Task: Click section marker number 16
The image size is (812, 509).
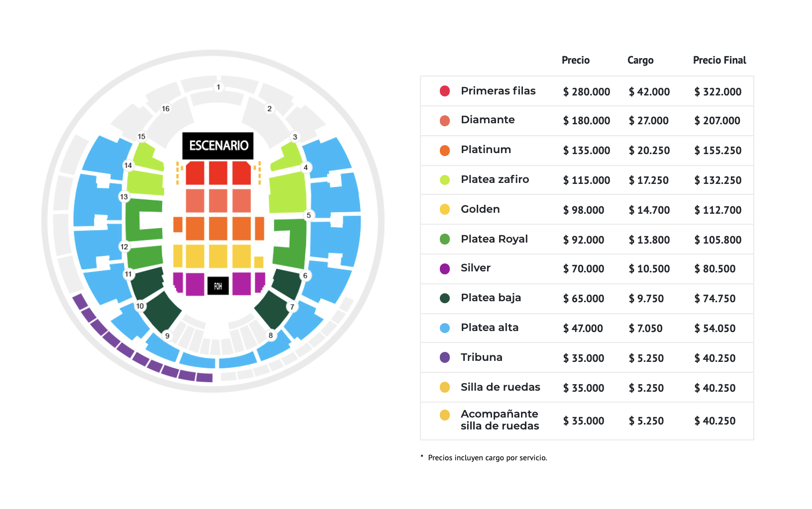Action: (x=166, y=108)
